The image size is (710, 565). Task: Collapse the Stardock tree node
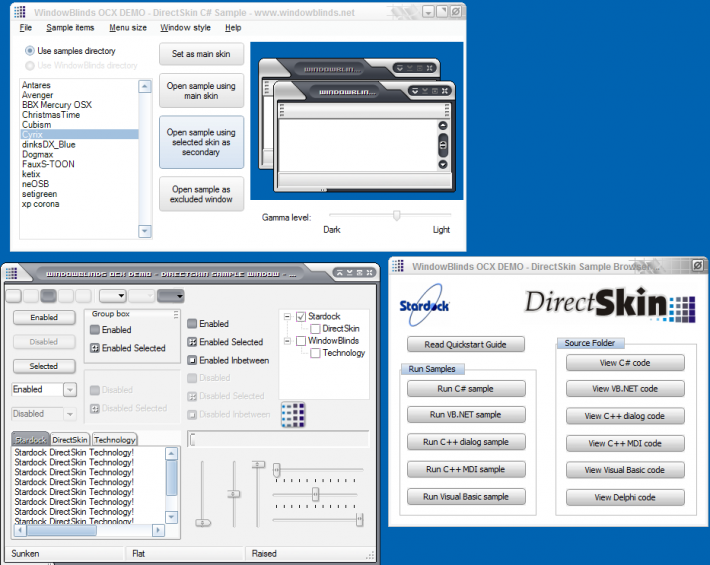(x=287, y=316)
